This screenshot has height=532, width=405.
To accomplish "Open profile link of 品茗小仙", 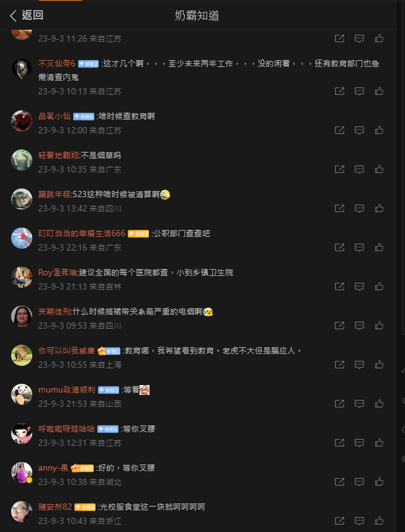I will (x=55, y=116).
